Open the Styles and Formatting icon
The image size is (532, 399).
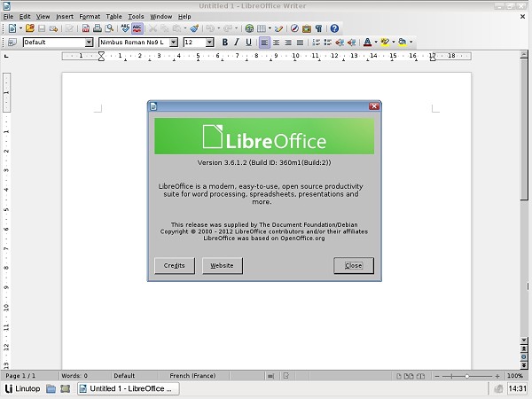(x=12, y=42)
